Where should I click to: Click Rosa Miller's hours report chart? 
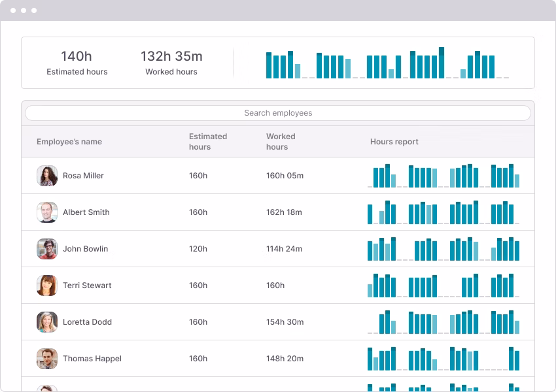pyautogui.click(x=445, y=174)
